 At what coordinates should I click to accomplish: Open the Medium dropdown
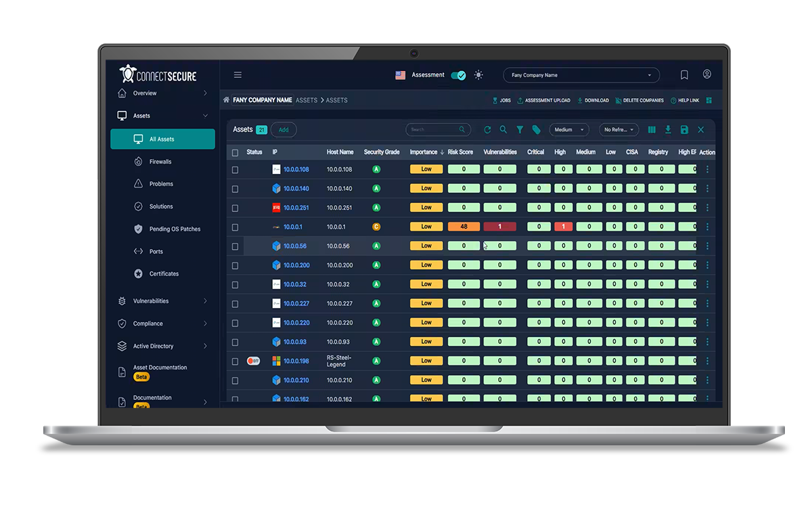[x=568, y=129]
